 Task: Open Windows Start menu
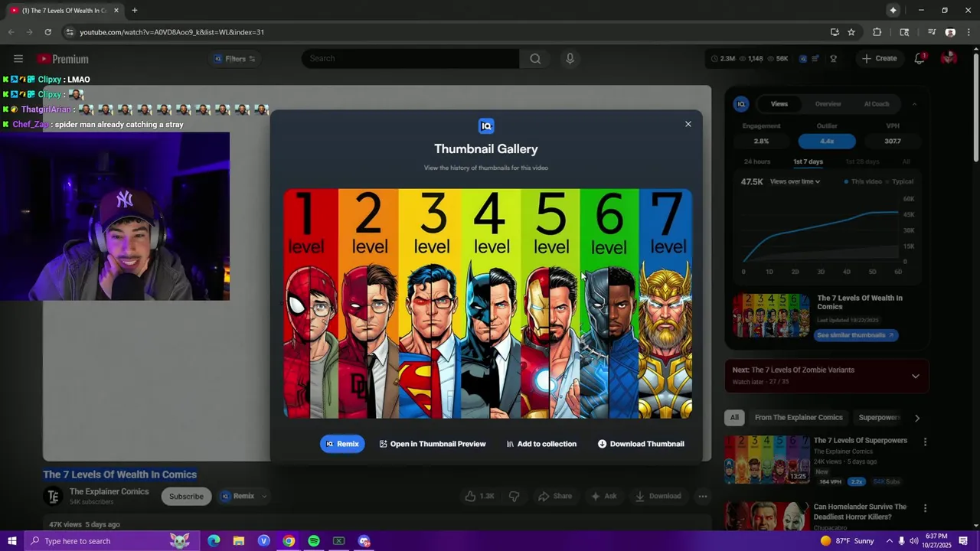coord(12,541)
